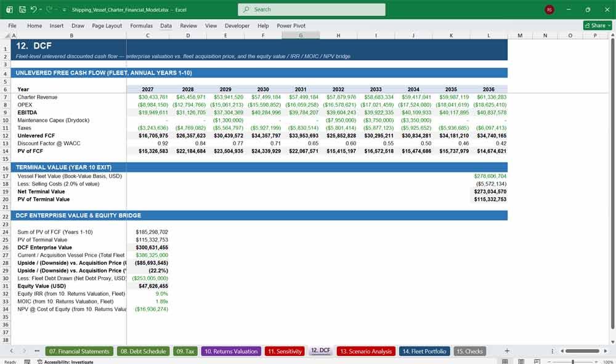Switch to Page Break Preview

click(x=537, y=362)
